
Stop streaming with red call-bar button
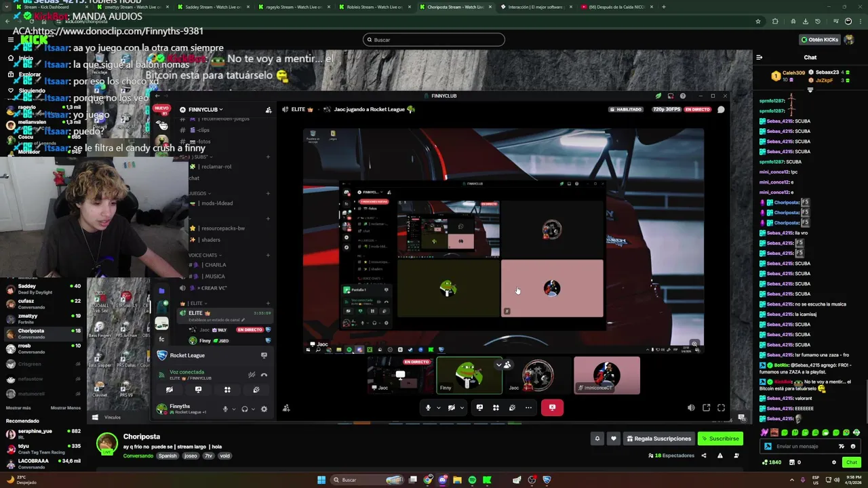tap(552, 408)
